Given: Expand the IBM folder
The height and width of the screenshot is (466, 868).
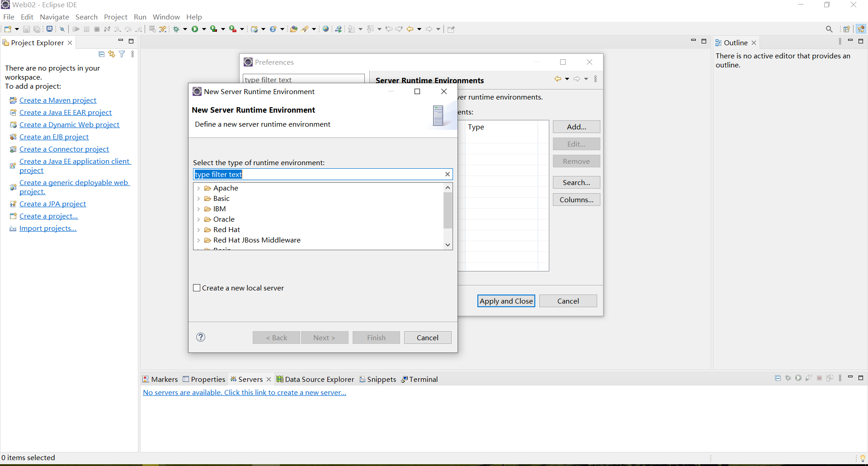Looking at the screenshot, I should [198, 209].
